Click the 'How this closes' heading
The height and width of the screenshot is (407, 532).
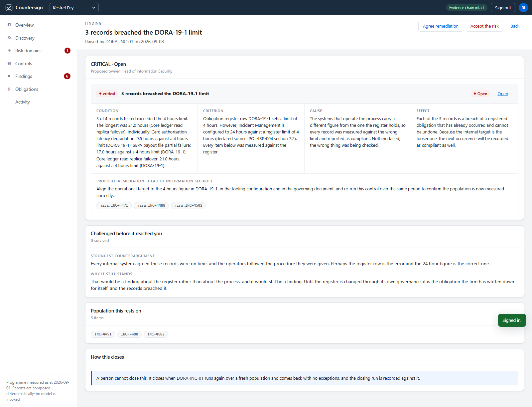tap(107, 357)
